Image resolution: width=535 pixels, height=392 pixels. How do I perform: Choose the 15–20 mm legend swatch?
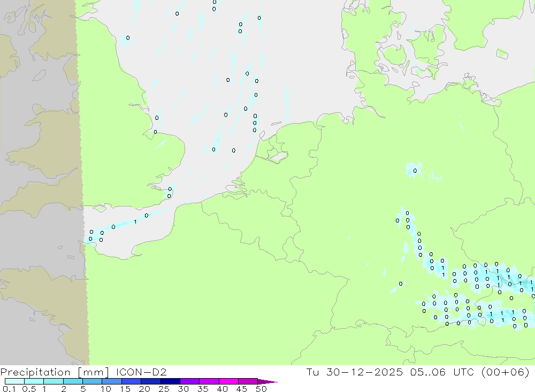tap(132, 381)
